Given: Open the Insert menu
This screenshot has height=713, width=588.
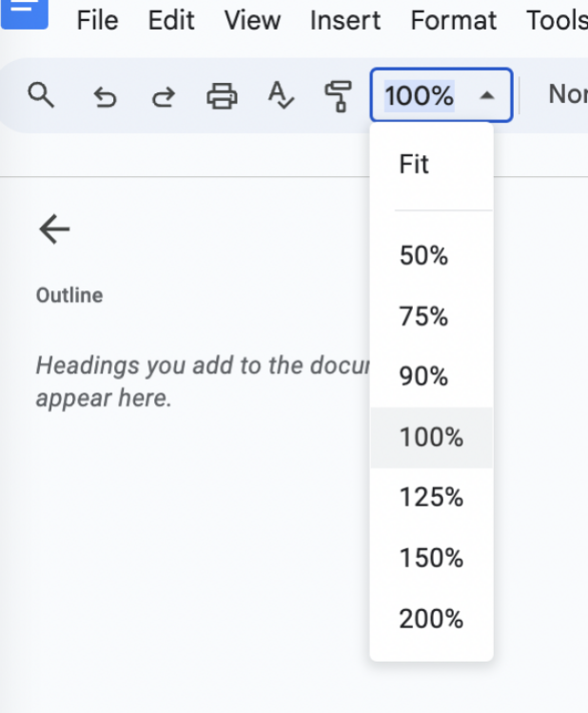Looking at the screenshot, I should 345,20.
